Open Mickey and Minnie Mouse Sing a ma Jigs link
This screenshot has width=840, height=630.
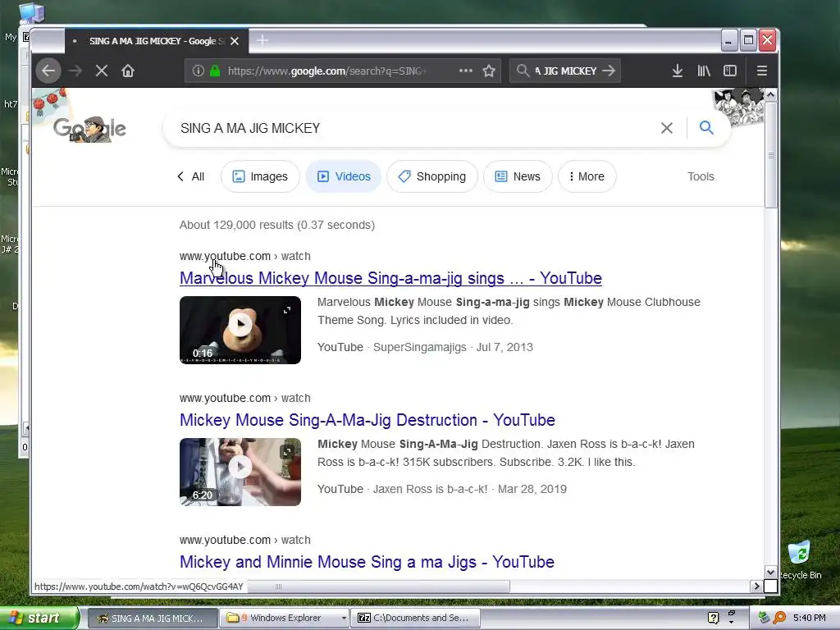367,562
